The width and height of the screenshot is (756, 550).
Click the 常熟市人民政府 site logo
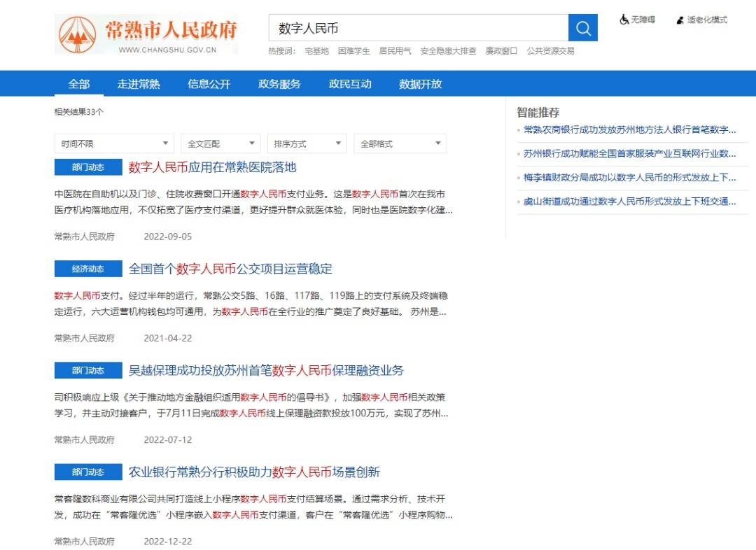146,34
